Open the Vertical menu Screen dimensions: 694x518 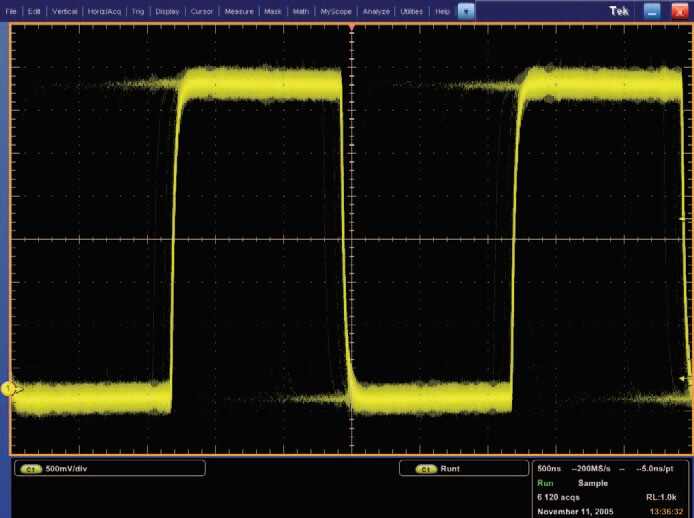tap(65, 11)
